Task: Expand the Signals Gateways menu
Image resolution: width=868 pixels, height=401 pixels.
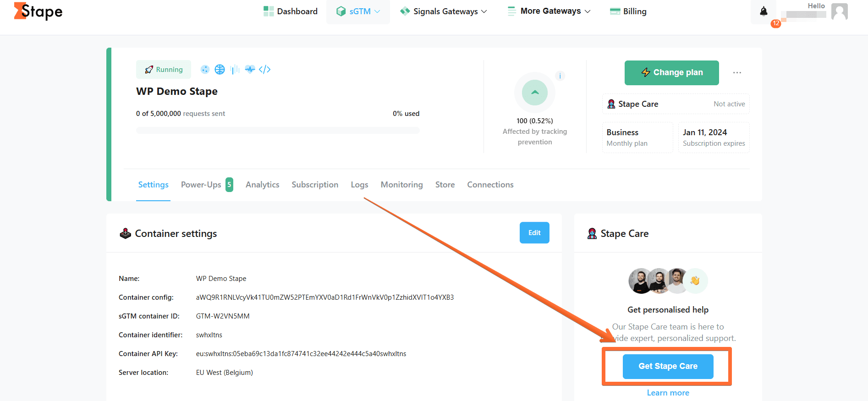Action: [443, 11]
